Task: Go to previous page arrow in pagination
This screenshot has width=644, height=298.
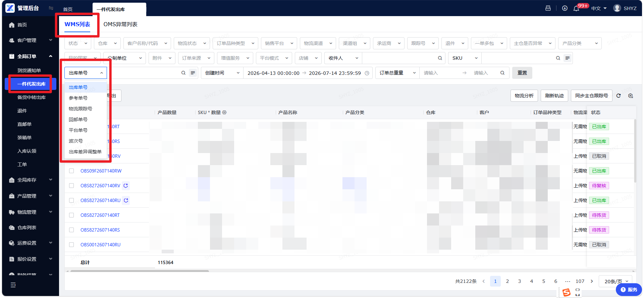Action: tap(484, 281)
